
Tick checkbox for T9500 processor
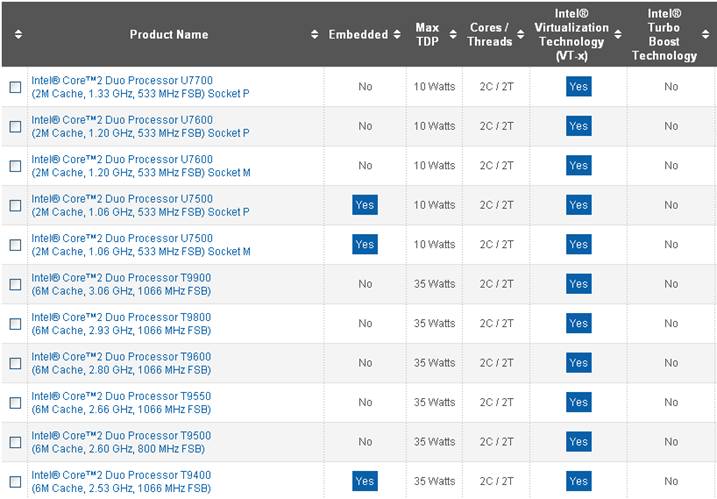click(x=15, y=442)
